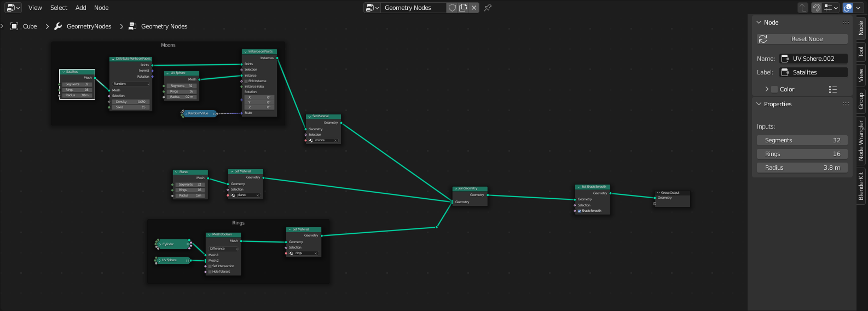Click the Rotation X field on Instance on Points

tap(258, 97)
